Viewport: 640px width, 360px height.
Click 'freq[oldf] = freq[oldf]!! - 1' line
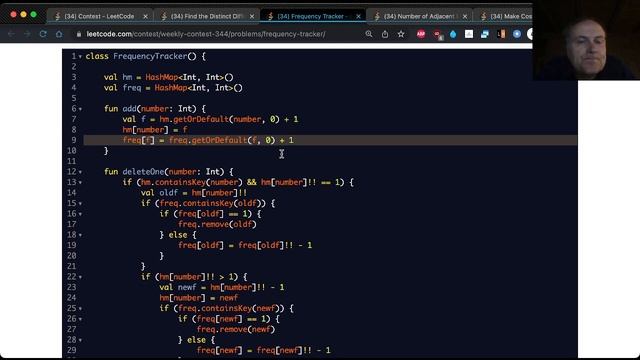245,245
